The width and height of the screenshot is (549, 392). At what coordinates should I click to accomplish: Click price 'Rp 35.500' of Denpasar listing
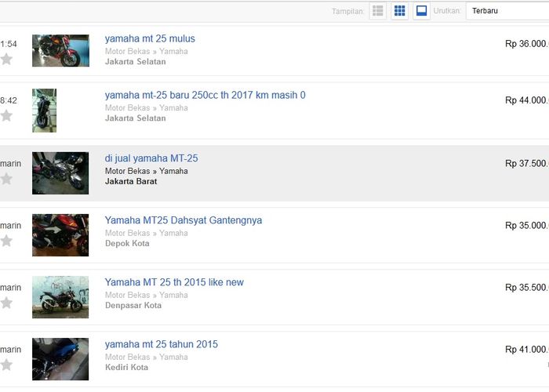pos(527,288)
